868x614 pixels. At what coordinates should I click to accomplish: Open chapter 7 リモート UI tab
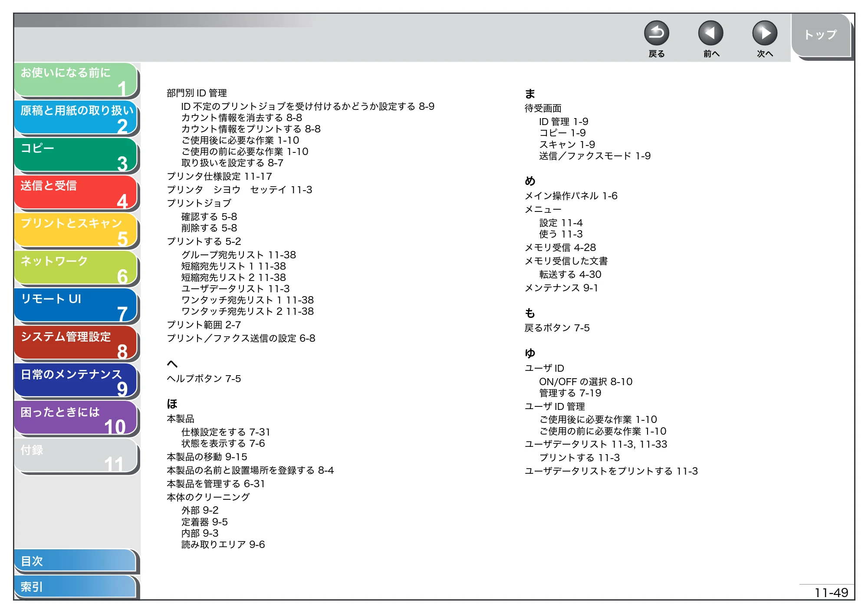point(76,306)
